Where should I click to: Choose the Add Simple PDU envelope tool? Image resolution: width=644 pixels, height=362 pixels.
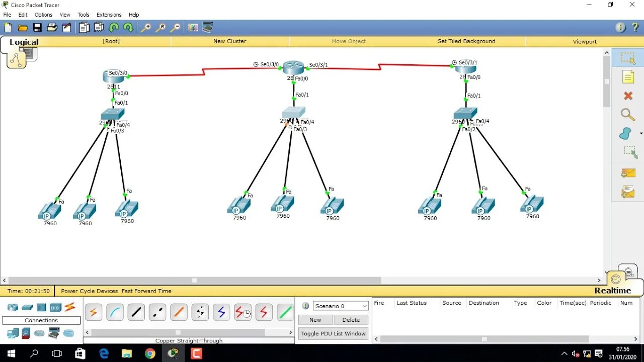628,173
